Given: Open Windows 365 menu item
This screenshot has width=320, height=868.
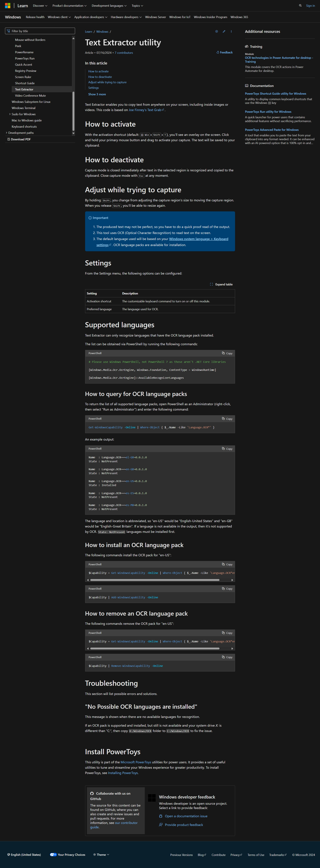Looking at the screenshot, I should click(239, 17).
